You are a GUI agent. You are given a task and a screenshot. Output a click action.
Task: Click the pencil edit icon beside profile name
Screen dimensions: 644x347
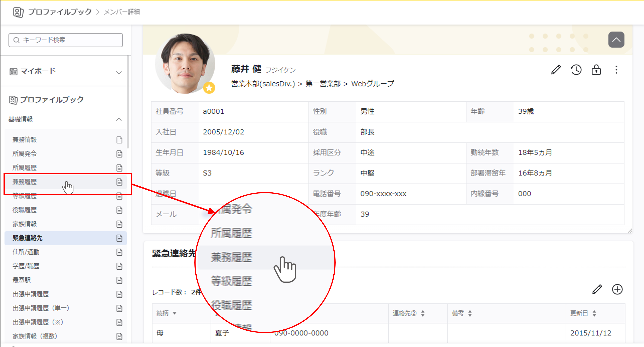[556, 70]
